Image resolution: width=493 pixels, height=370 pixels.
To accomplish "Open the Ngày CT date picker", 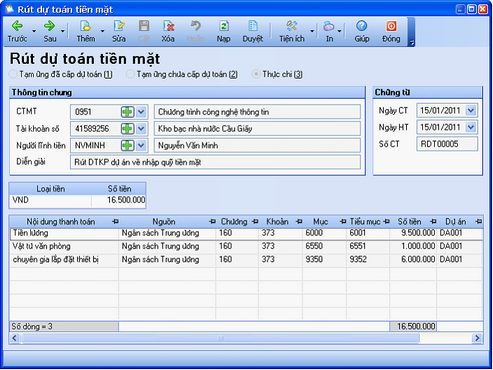I will pos(471,110).
